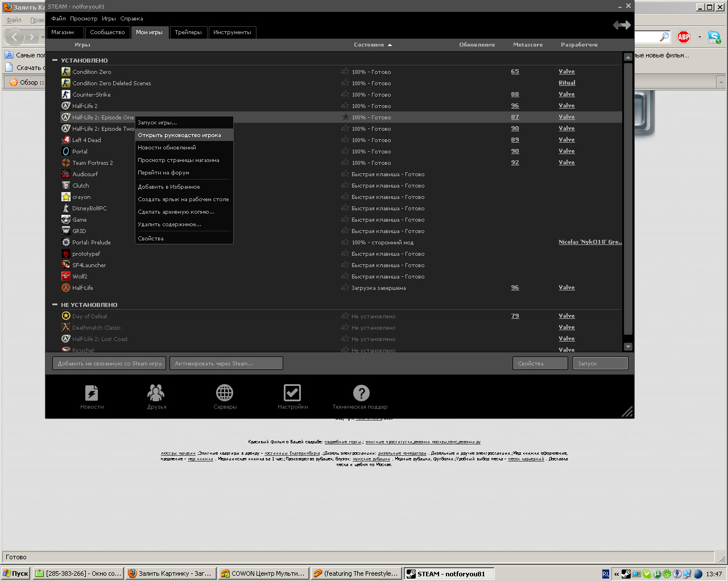Viewport: 728px width, 582px height.
Task: Click the Half-Life 2 game icon
Action: (x=66, y=106)
